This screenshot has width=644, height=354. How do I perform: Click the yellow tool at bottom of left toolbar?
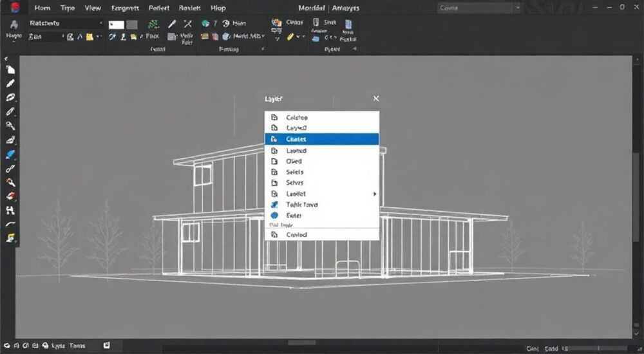coord(10,238)
